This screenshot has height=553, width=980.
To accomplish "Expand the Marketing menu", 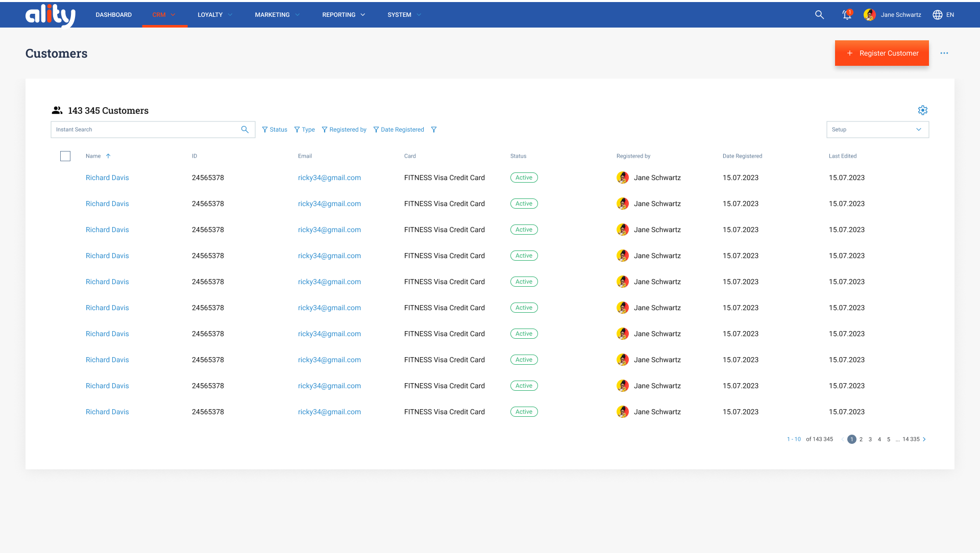I will click(277, 15).
